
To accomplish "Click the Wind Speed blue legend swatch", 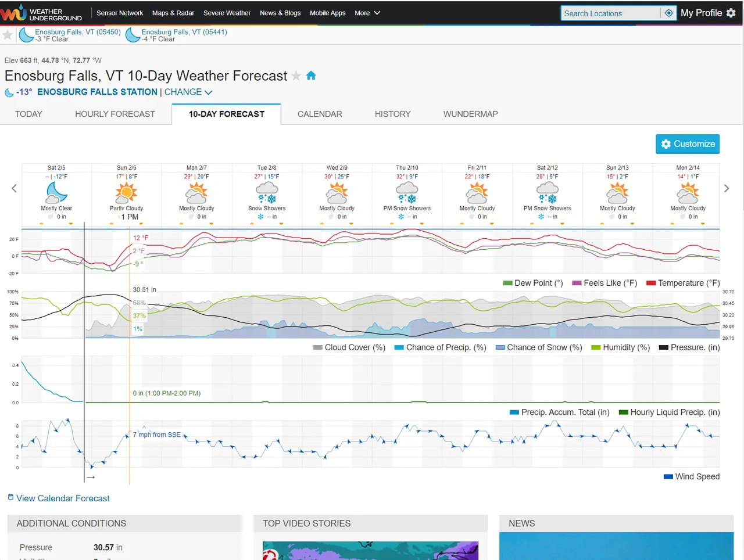I will click(x=668, y=476).
